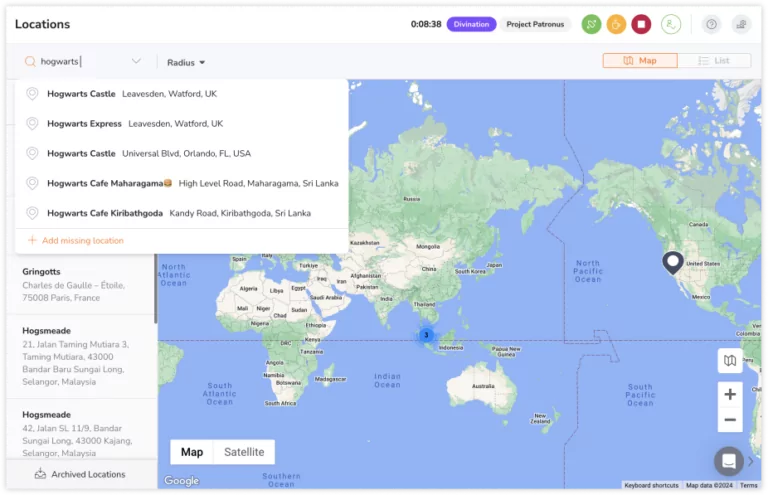This screenshot has width=768, height=495.
Task: Stop the timer with red stop button
Action: pos(641,24)
